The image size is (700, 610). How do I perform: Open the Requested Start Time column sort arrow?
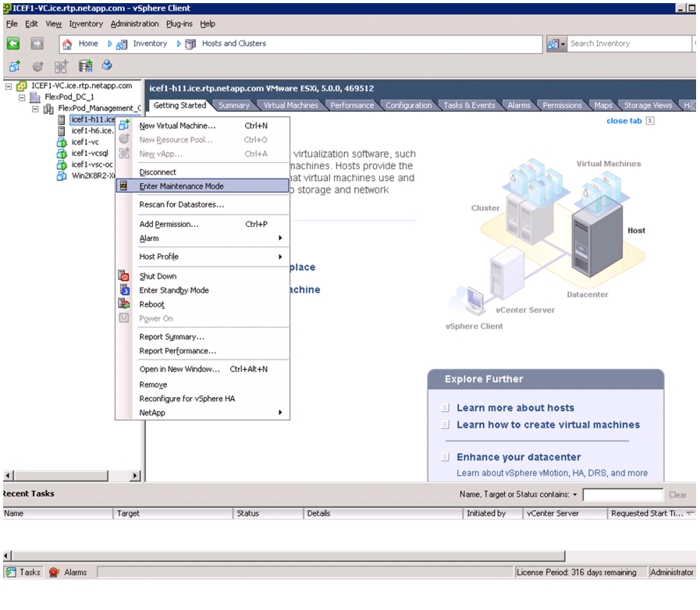coord(691,513)
